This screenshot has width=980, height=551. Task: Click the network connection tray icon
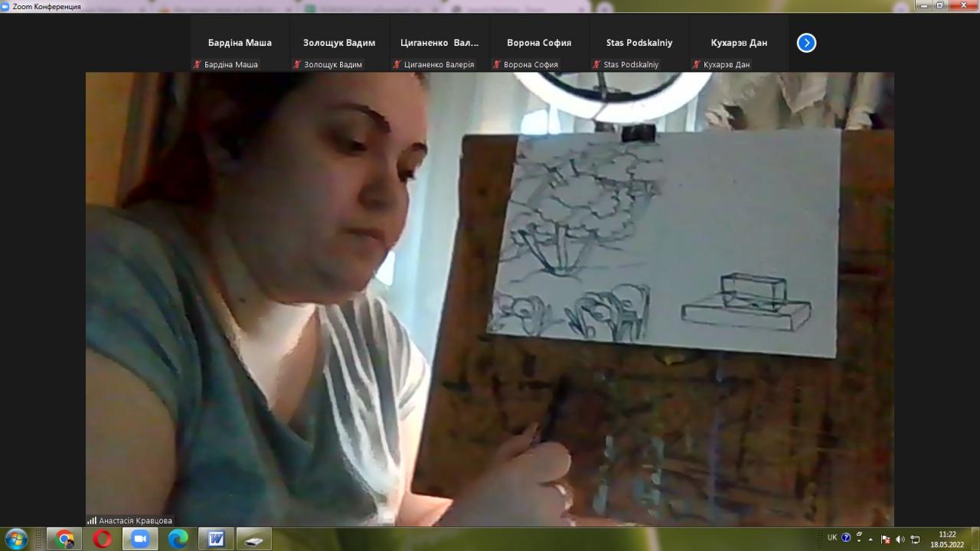coord(915,539)
